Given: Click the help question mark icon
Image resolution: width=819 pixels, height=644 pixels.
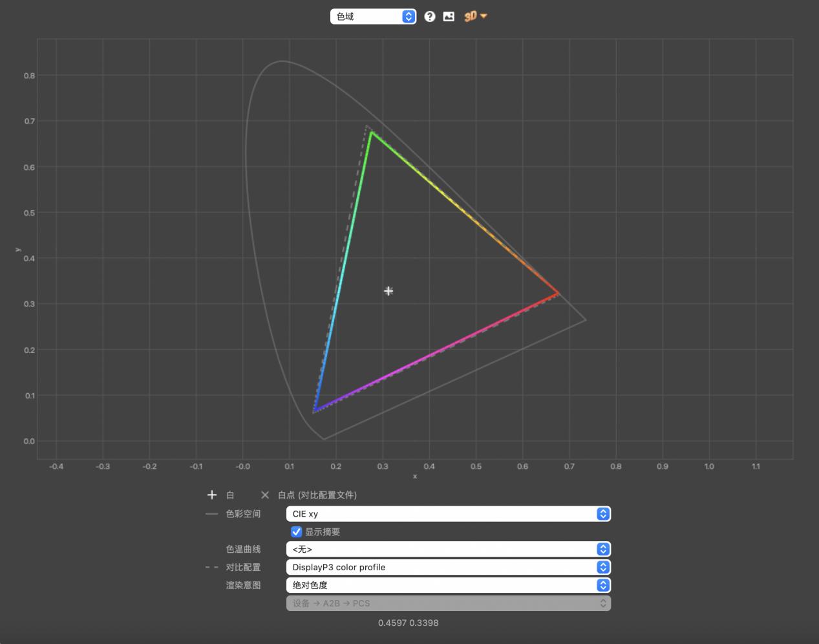Looking at the screenshot, I should click(430, 17).
